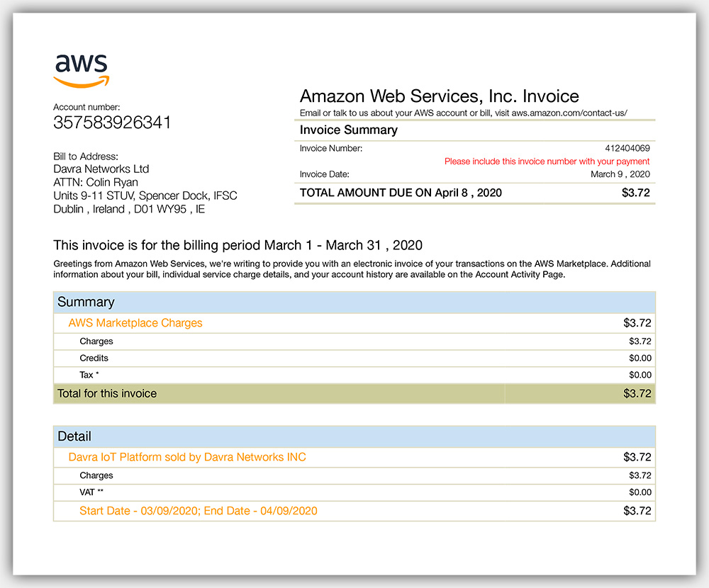
Task: Click the 'Dublin , Ireland , D01 WY95 , IE' line
Action: point(129,209)
